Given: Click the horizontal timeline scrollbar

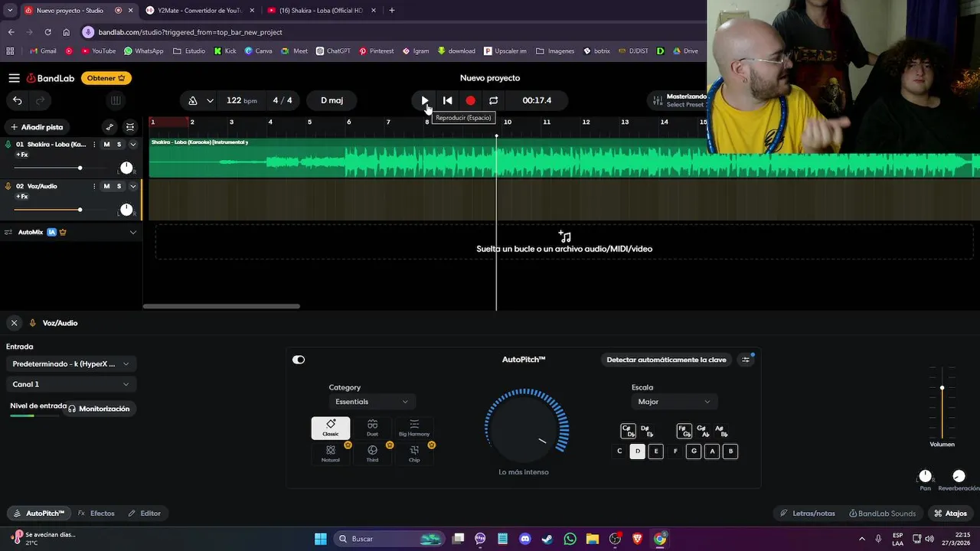Looking at the screenshot, I should (x=221, y=307).
